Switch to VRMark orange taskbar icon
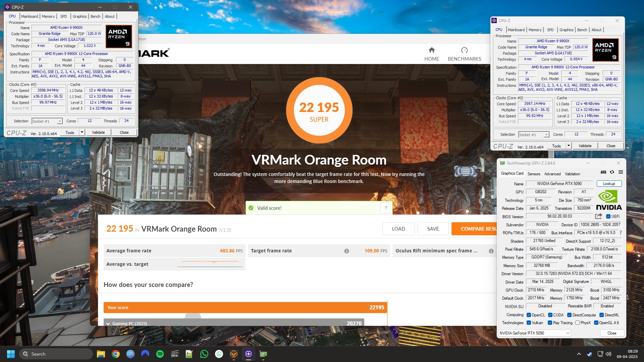644x362 pixels. coord(234,354)
